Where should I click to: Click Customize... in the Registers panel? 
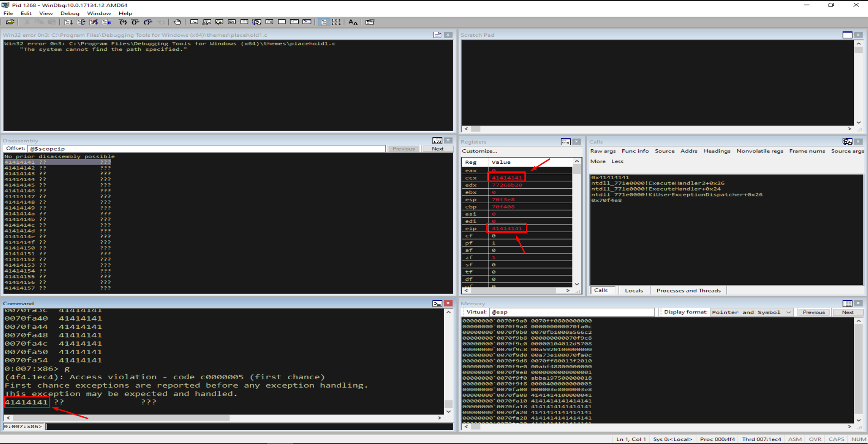479,151
